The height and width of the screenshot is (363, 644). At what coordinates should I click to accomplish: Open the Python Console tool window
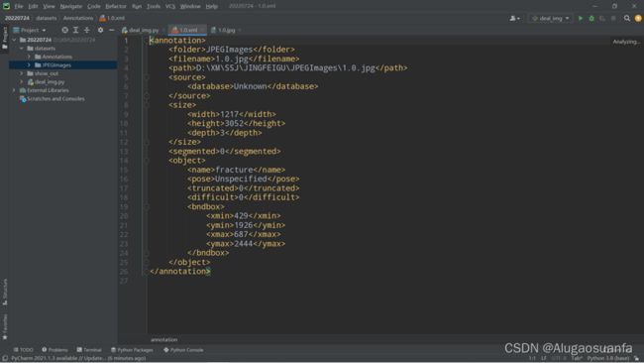point(183,350)
